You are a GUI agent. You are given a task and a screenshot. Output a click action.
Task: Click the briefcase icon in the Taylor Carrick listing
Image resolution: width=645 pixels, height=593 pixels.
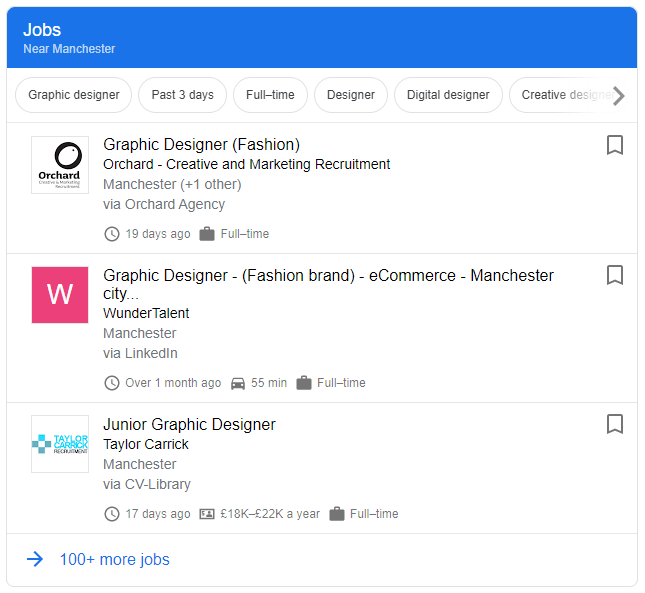pos(337,514)
